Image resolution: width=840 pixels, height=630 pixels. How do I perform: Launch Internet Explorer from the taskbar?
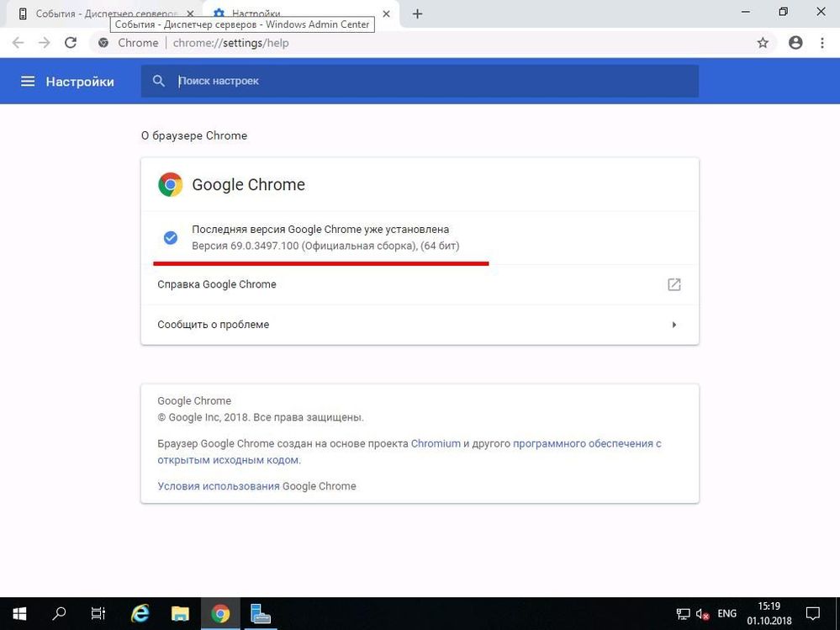[140, 613]
